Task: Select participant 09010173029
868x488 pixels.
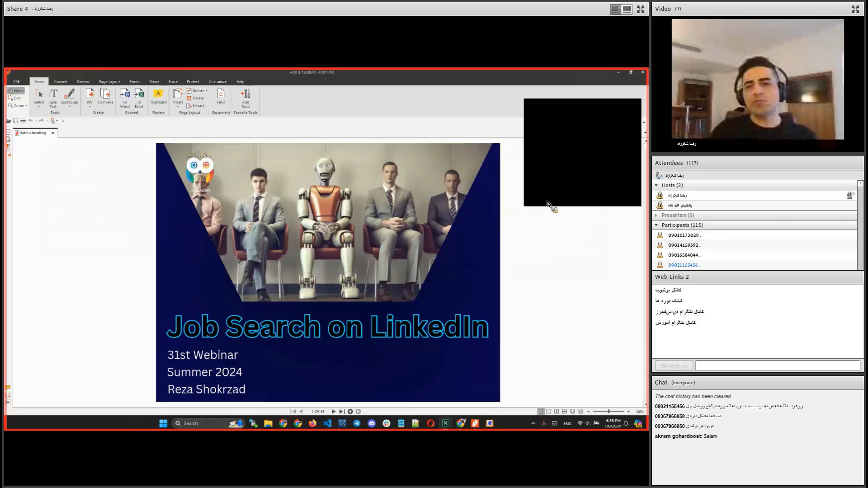Action: click(x=755, y=235)
